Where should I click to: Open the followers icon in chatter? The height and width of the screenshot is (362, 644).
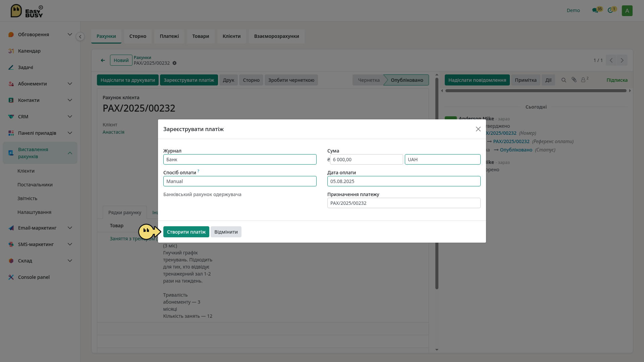585,80
